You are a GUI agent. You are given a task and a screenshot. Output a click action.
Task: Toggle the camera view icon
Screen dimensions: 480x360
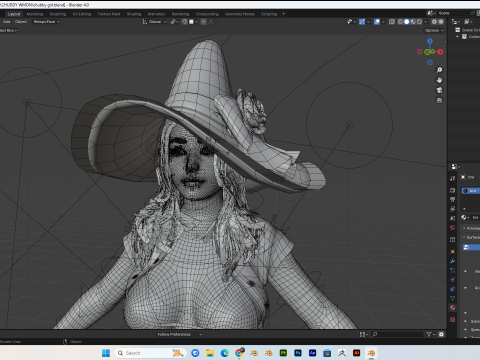439,90
